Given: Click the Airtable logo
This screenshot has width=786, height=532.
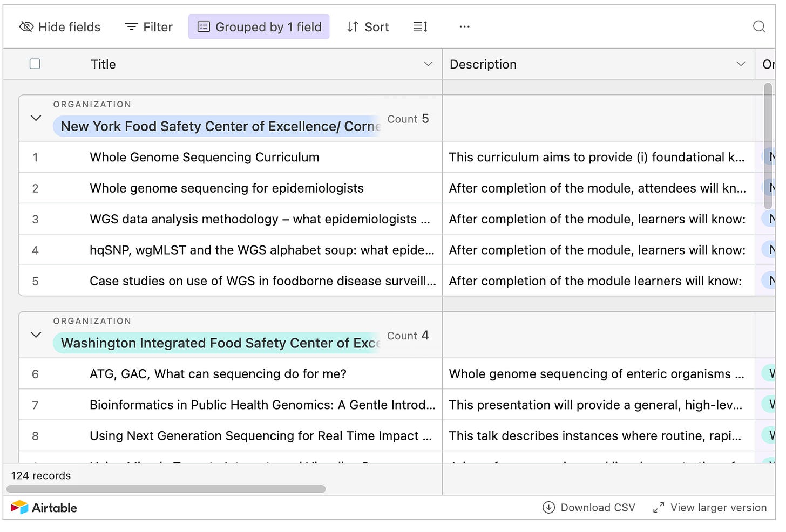Looking at the screenshot, I should pyautogui.click(x=44, y=508).
